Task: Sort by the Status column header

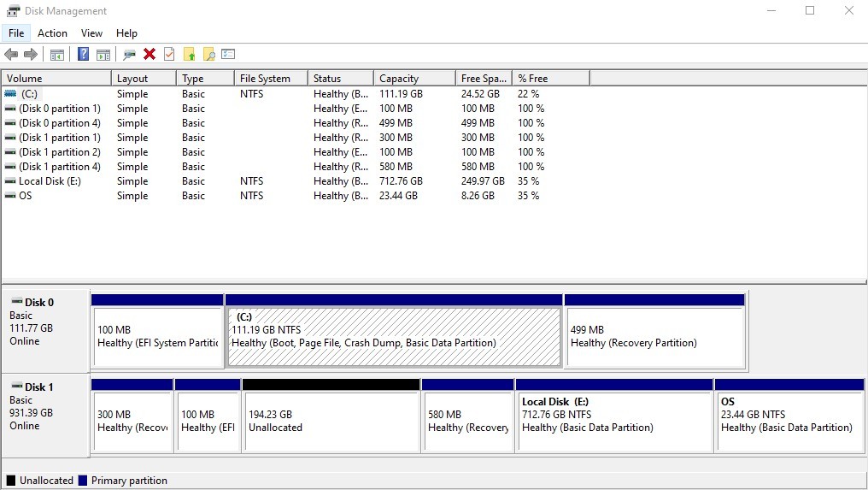Action: (340, 78)
